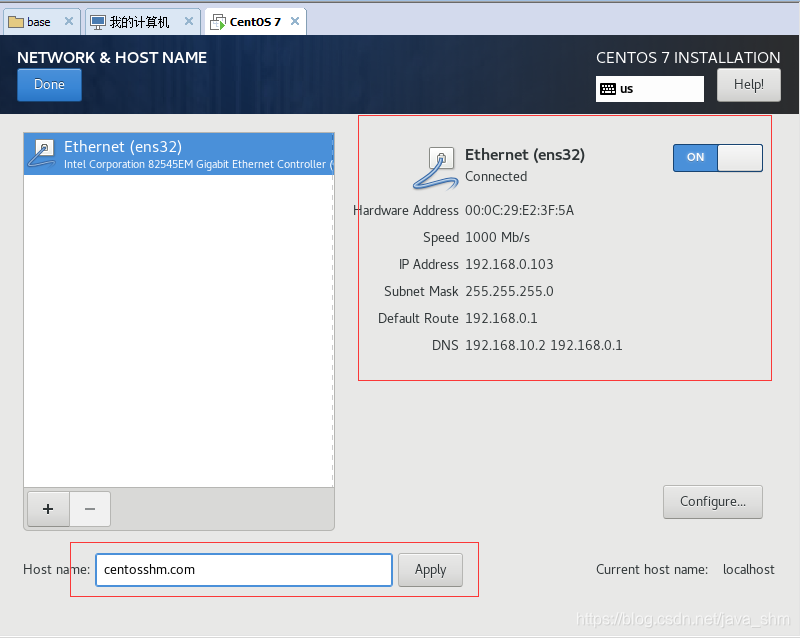This screenshot has height=638, width=800.
Task: Open the Configure... dialog
Action: click(x=713, y=502)
